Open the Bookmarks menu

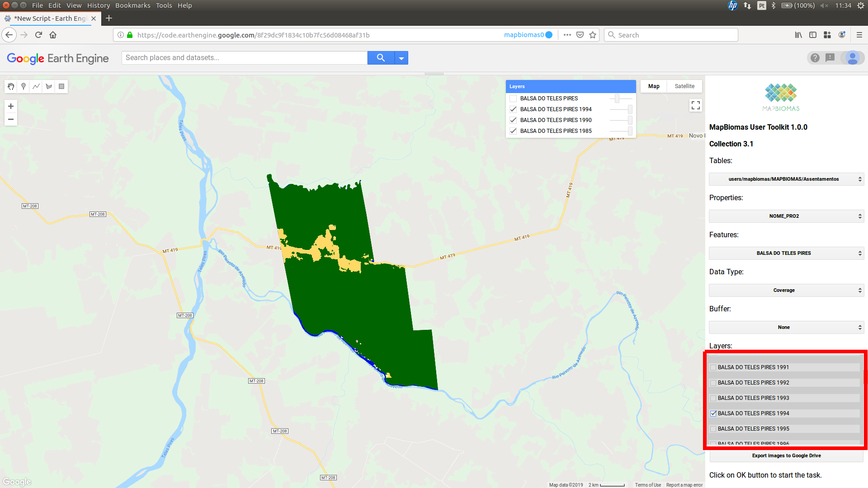point(132,5)
